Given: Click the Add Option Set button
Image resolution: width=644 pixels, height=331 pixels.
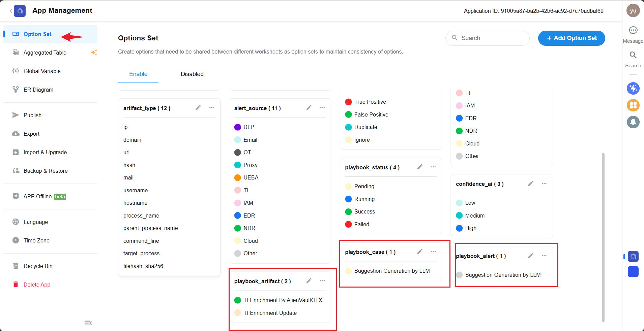Looking at the screenshot, I should pyautogui.click(x=571, y=38).
